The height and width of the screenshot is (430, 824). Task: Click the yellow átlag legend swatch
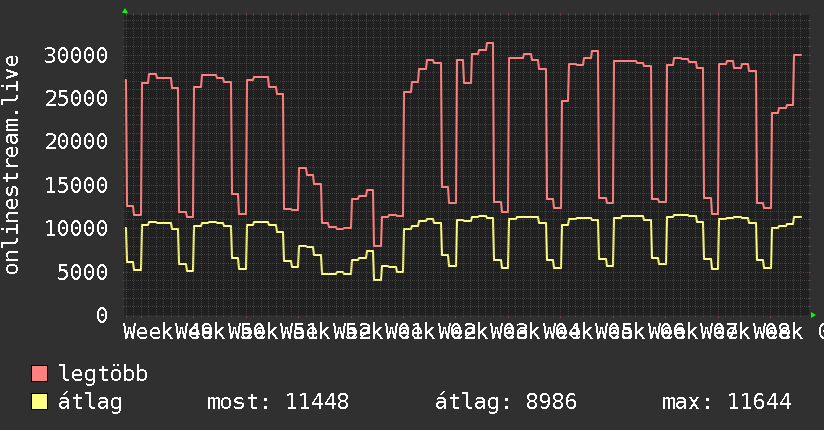click(39, 402)
